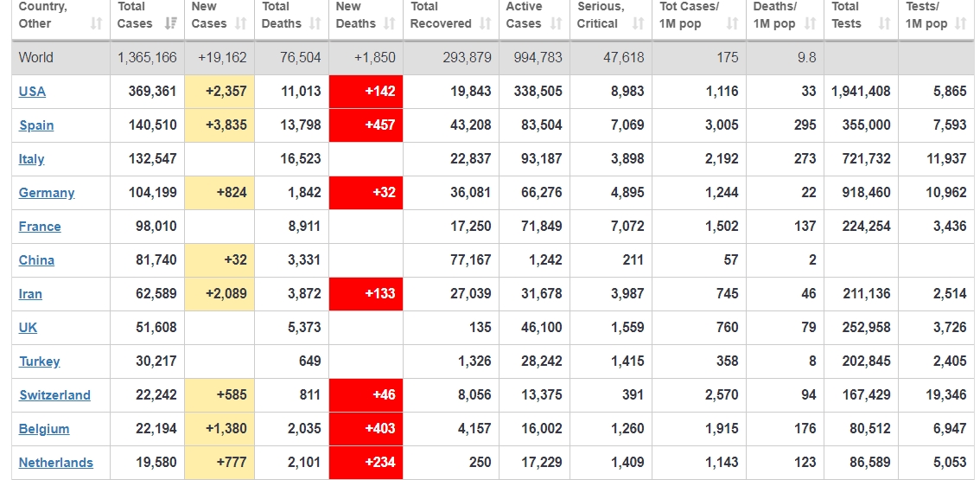980x480 pixels.
Task: Select Spain new cases cell +3,835
Action: (220, 125)
